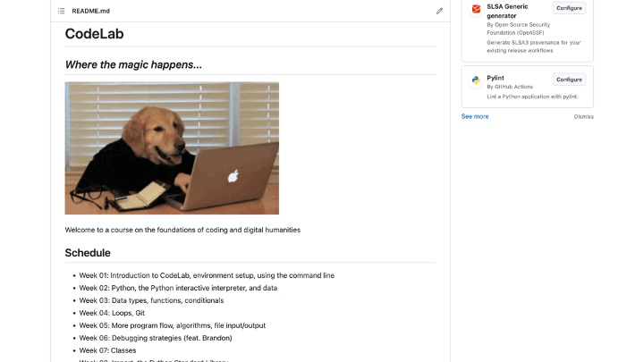Click the Schedule section heading
Viewport: 644px width, 362px height.
tap(88, 253)
